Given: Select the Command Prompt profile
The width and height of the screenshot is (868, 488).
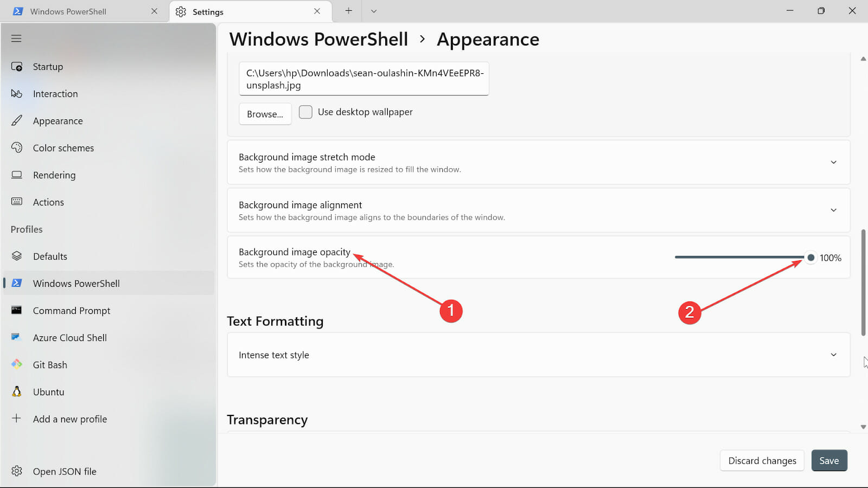Looking at the screenshot, I should click(108, 311).
